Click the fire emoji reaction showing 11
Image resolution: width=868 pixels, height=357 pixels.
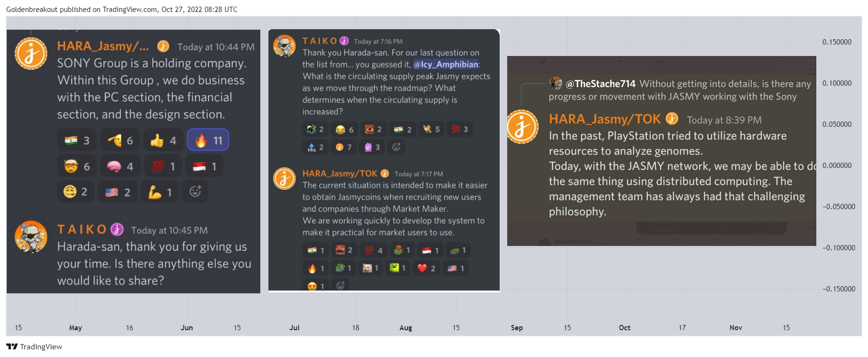(x=208, y=140)
